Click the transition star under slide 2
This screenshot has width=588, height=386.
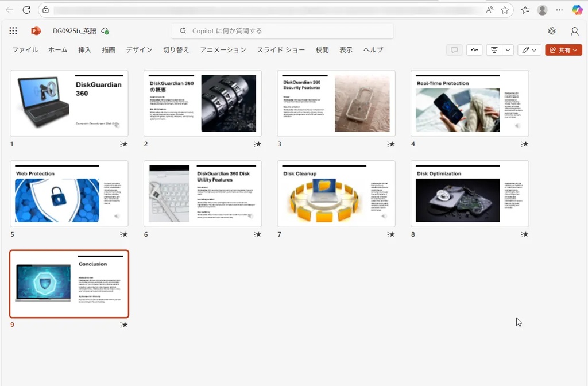[x=257, y=144]
